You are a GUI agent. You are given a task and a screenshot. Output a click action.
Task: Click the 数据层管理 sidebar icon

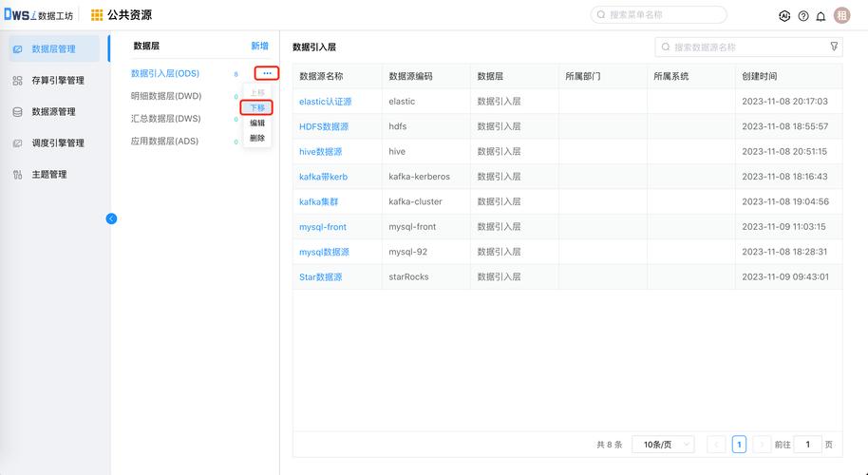(18, 49)
